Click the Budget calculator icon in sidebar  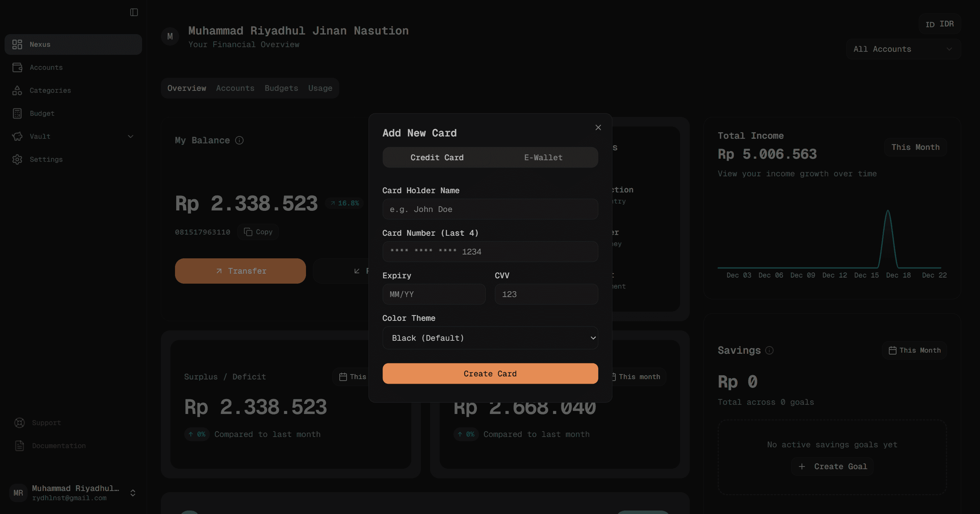tap(17, 113)
